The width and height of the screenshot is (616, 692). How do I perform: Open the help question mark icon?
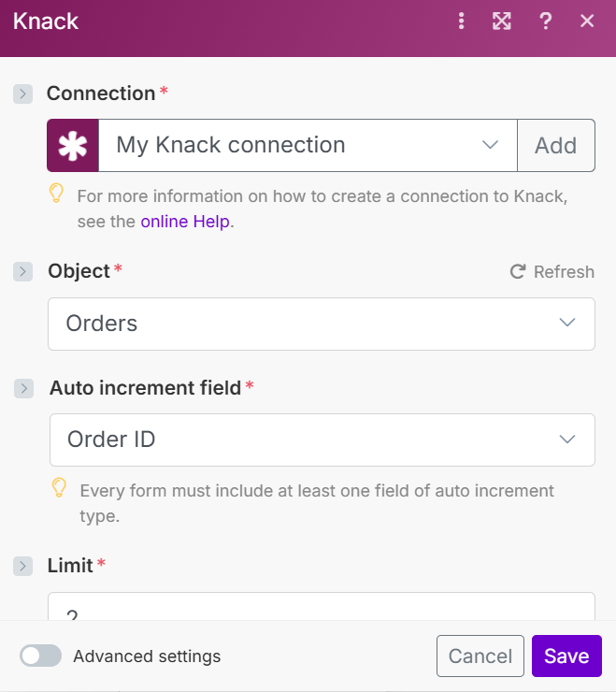[x=546, y=22]
